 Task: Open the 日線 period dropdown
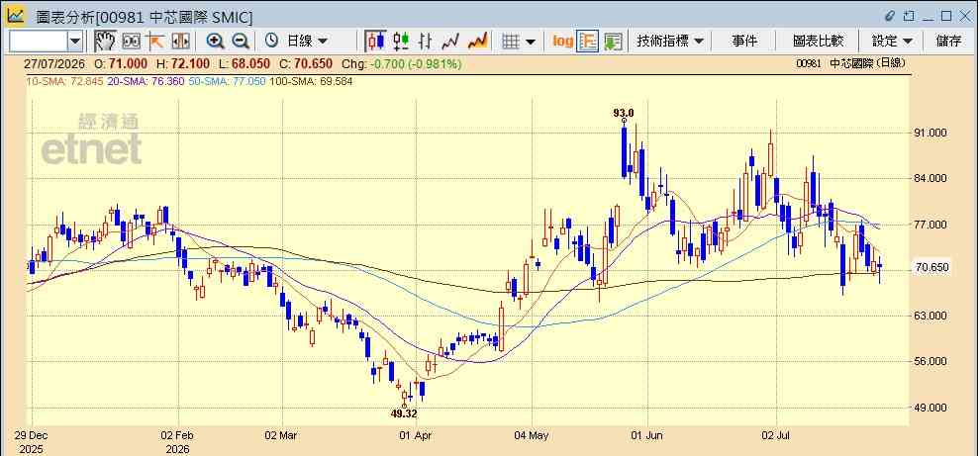296,42
